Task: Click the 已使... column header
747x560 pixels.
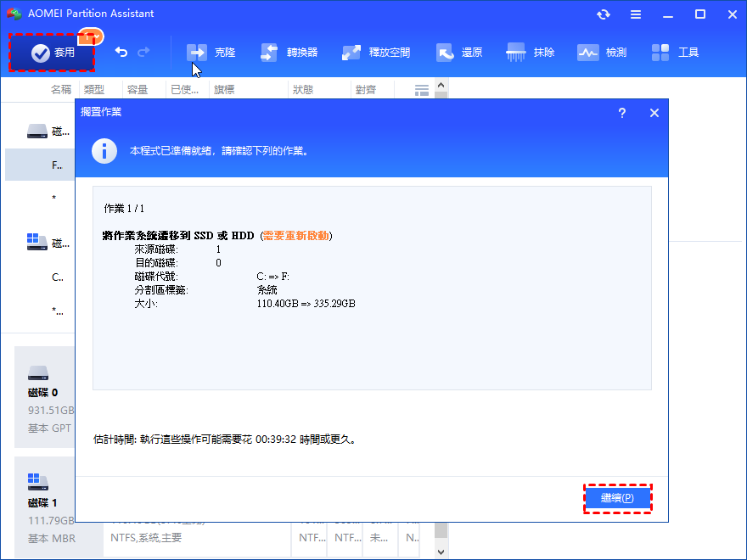Action: 184,90
